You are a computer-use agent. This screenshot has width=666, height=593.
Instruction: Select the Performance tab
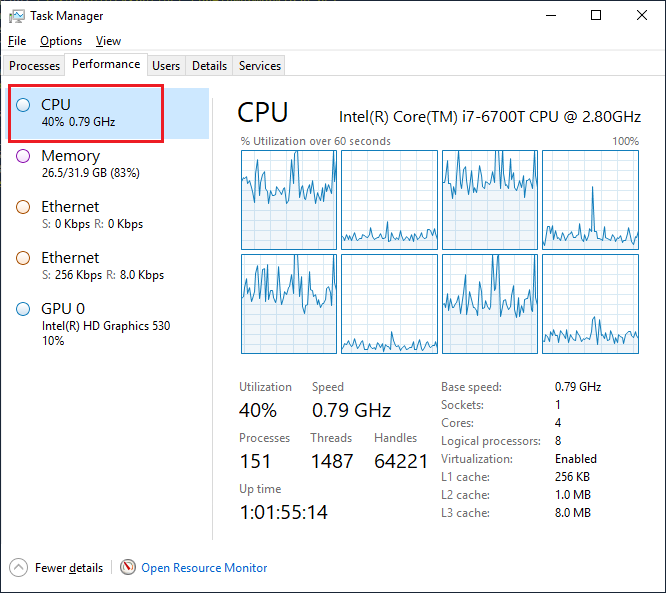pyautogui.click(x=106, y=64)
